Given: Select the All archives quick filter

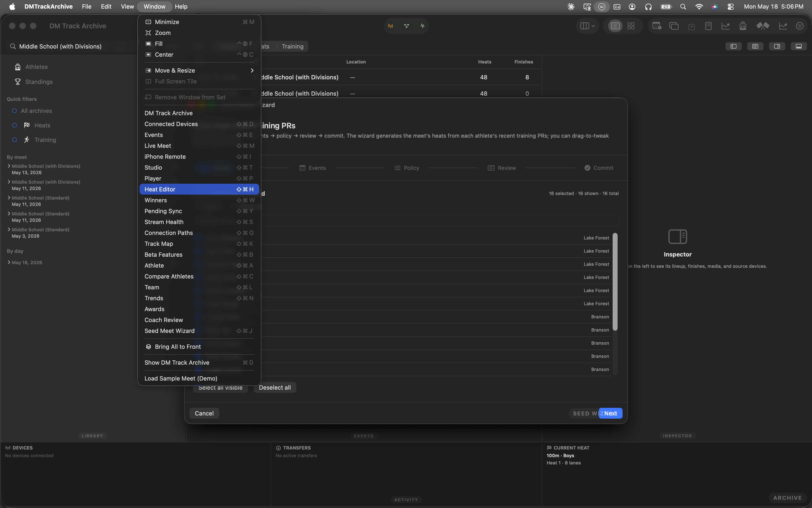Looking at the screenshot, I should (x=32, y=111).
